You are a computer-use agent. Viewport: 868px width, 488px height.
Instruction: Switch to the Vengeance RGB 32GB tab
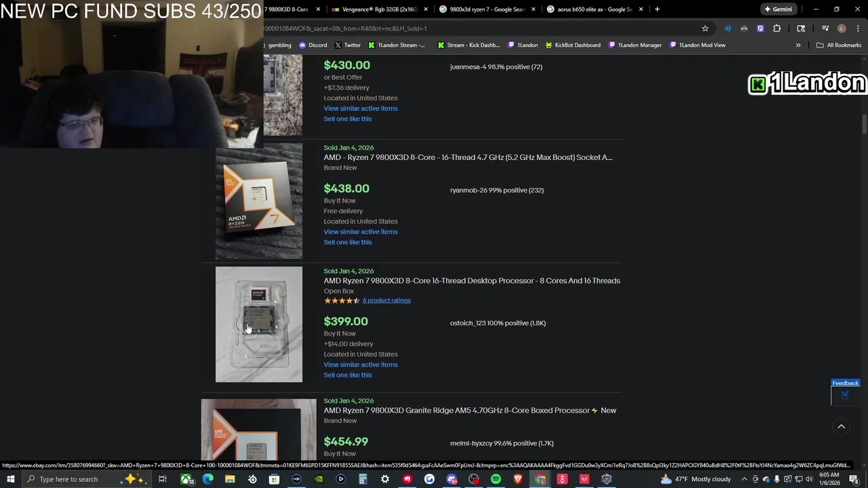click(380, 9)
